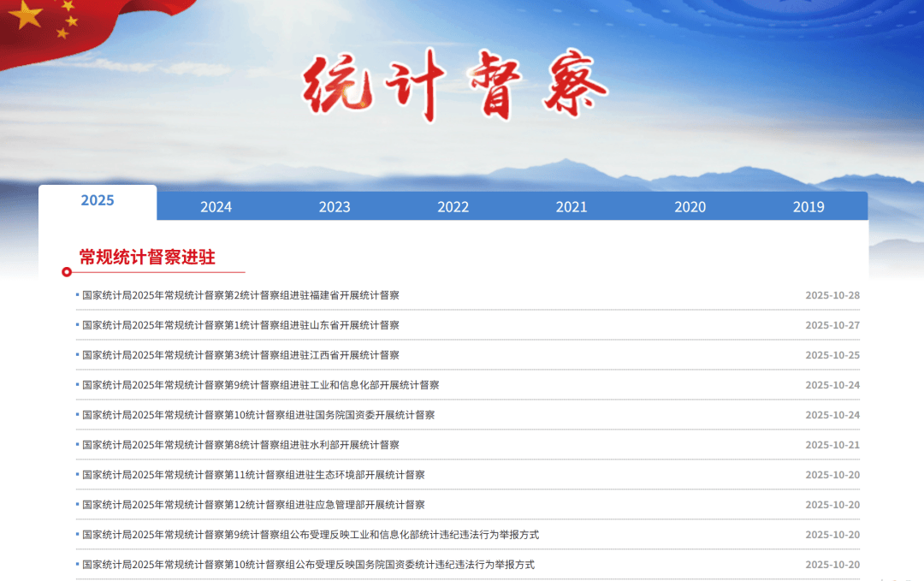View 第10统计督察组 国务院国资委举报方式 notice
Screen dimensions: 924x581
coord(308,565)
